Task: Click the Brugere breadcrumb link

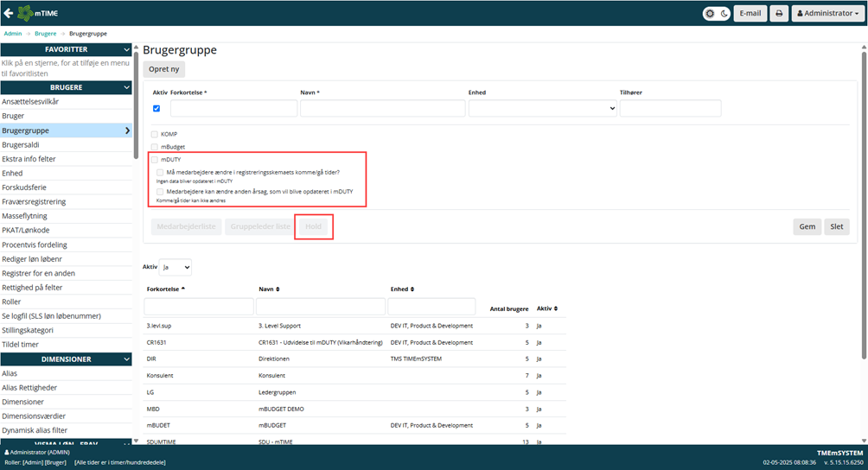Action: pyautogui.click(x=45, y=34)
